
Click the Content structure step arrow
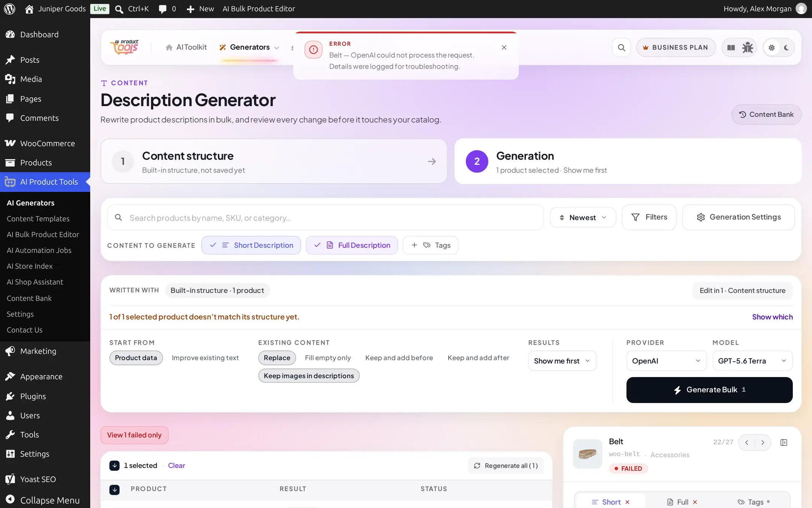(x=432, y=161)
